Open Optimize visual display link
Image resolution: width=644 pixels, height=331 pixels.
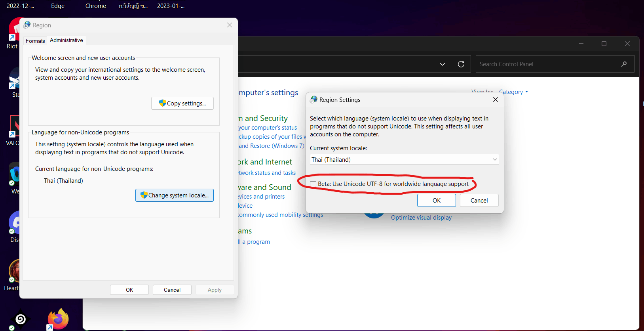tap(421, 217)
